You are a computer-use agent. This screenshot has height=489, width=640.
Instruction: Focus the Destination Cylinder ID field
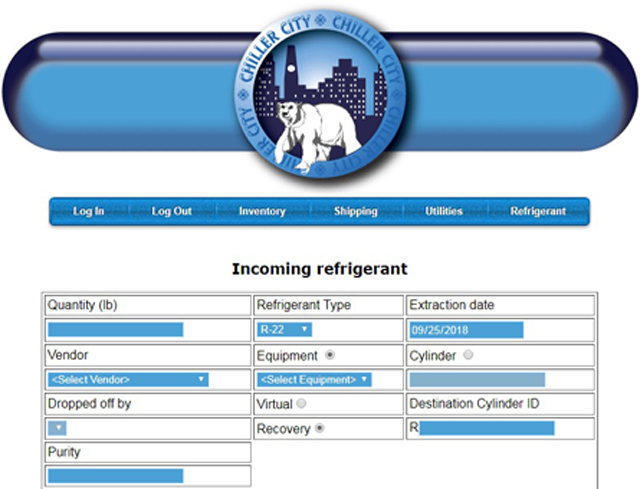click(x=487, y=428)
